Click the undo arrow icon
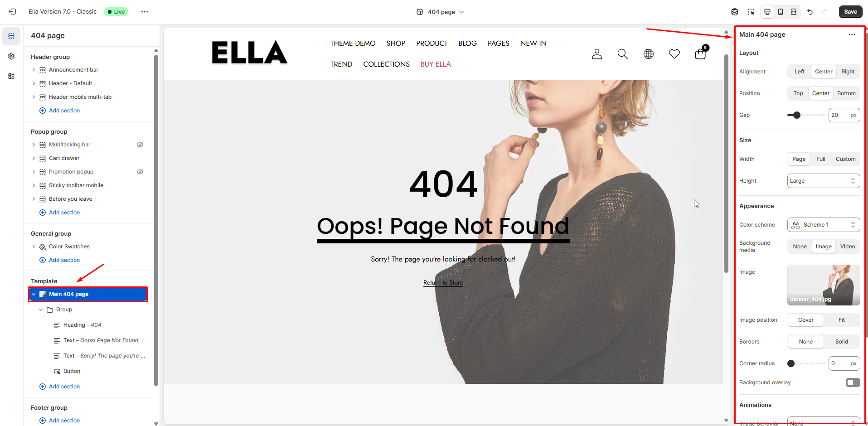Viewport: 868px width, 426px height. (x=810, y=12)
